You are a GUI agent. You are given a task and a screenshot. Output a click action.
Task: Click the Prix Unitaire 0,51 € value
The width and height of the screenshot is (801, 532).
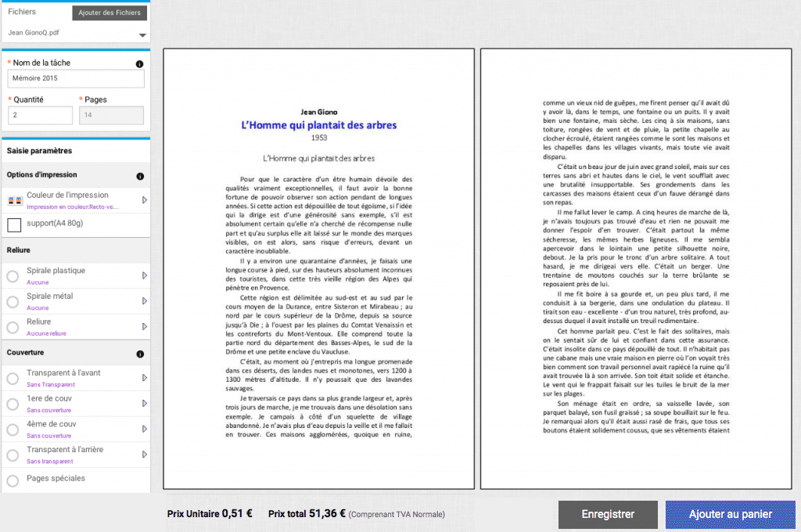click(x=210, y=513)
